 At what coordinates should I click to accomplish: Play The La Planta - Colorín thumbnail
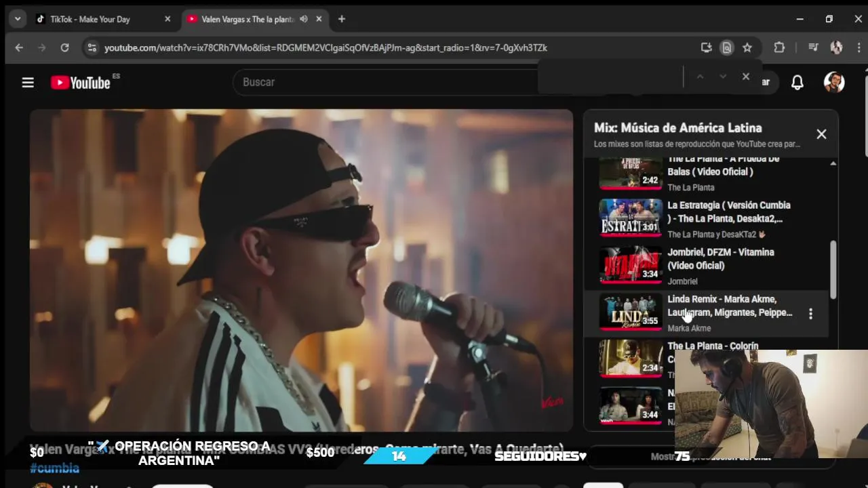(x=631, y=358)
